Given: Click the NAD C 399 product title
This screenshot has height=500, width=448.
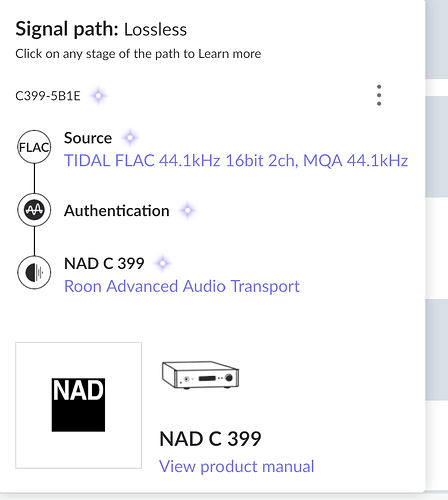Looking at the screenshot, I should tap(210, 439).
